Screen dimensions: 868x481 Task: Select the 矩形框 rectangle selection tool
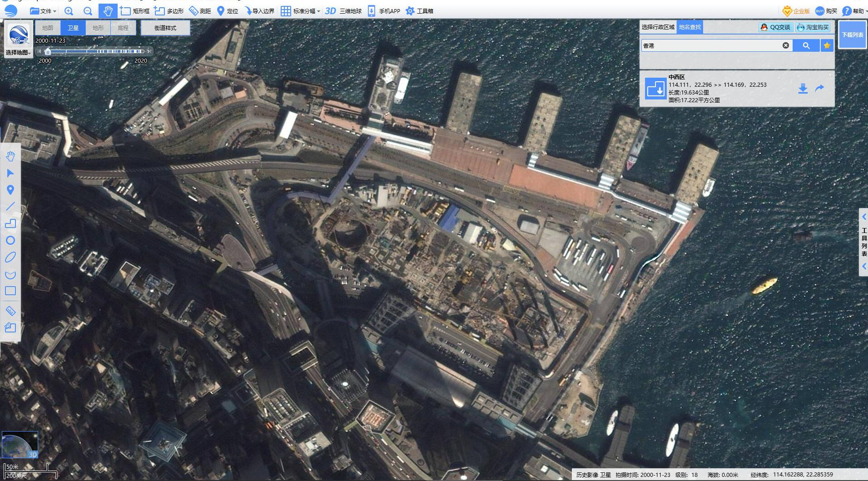pos(134,11)
